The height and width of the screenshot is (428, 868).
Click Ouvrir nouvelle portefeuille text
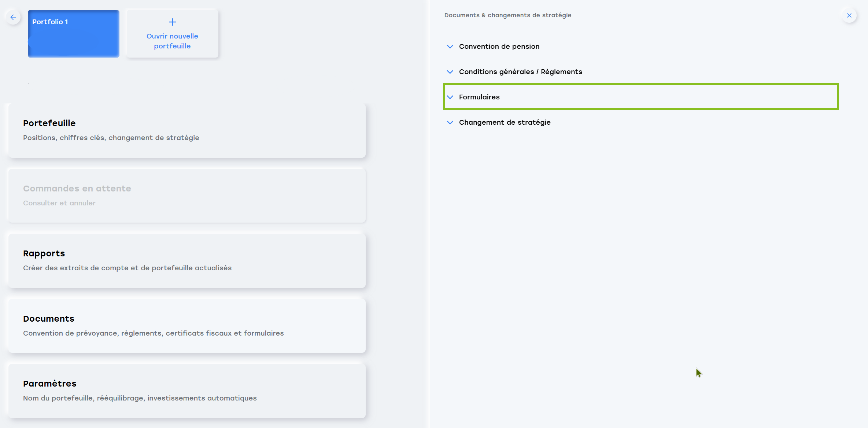172,41
